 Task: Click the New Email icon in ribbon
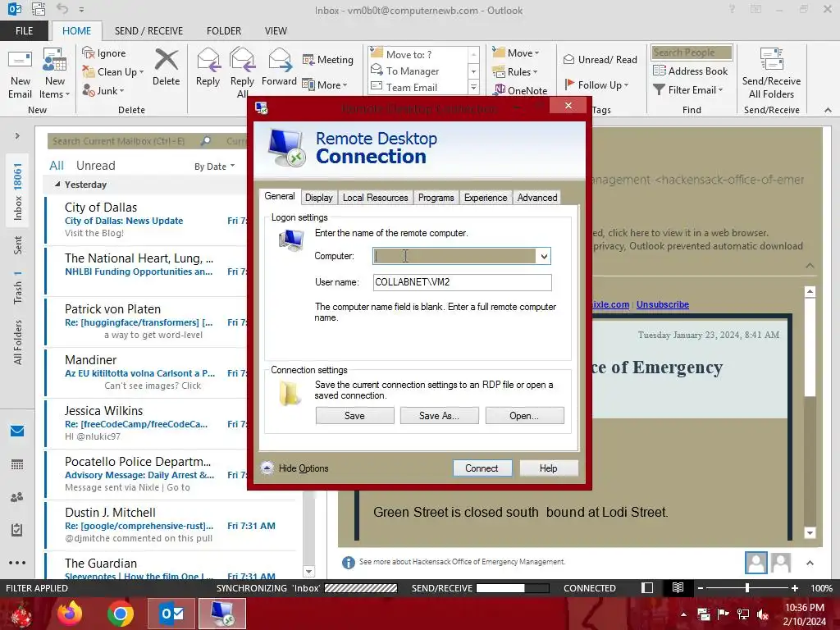[20, 73]
